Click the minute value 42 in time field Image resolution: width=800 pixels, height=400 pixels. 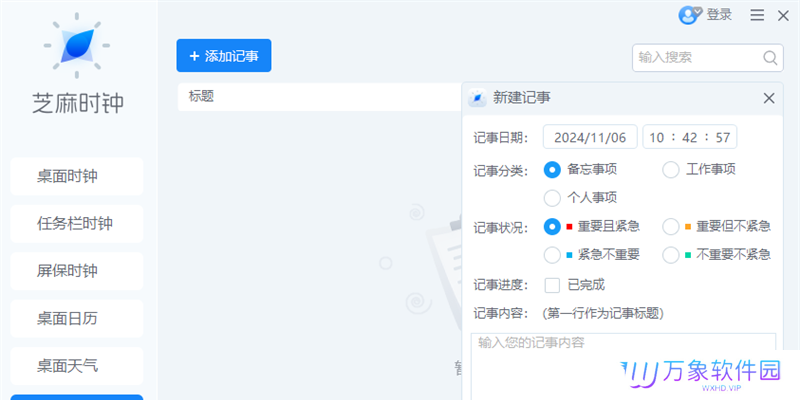click(690, 138)
